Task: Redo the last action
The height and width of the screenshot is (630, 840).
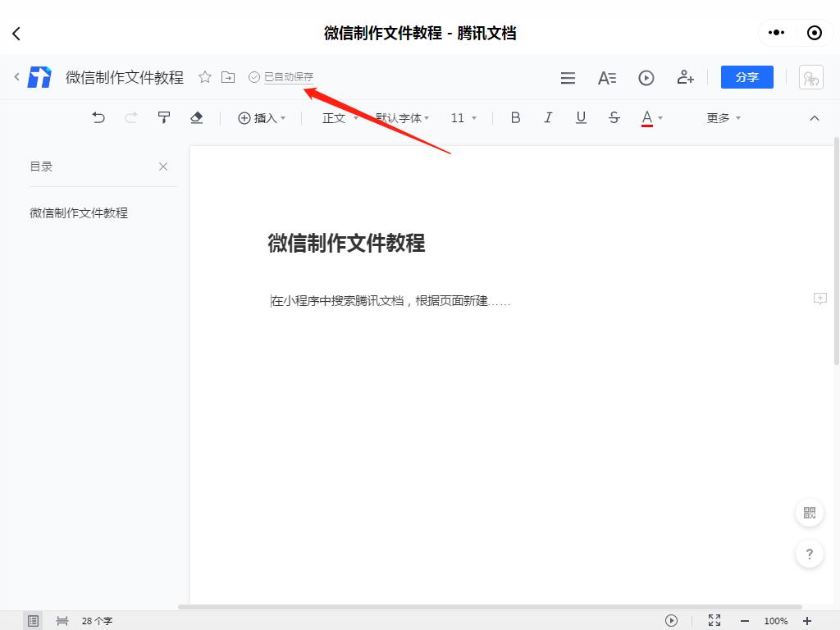Action: coord(130,117)
